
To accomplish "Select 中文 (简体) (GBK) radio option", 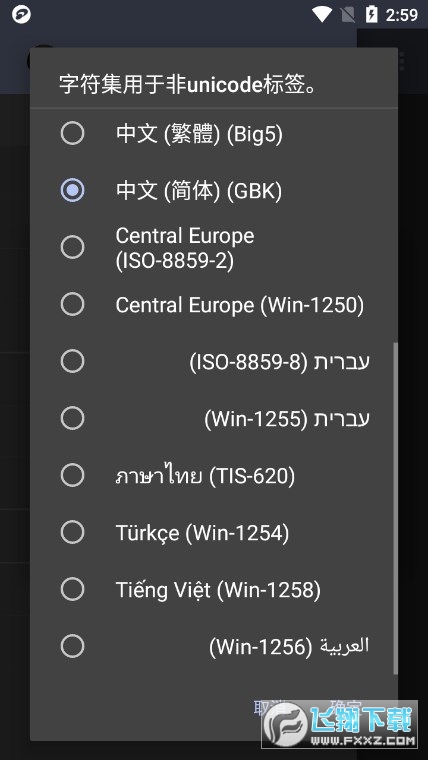I will (x=214, y=190).
